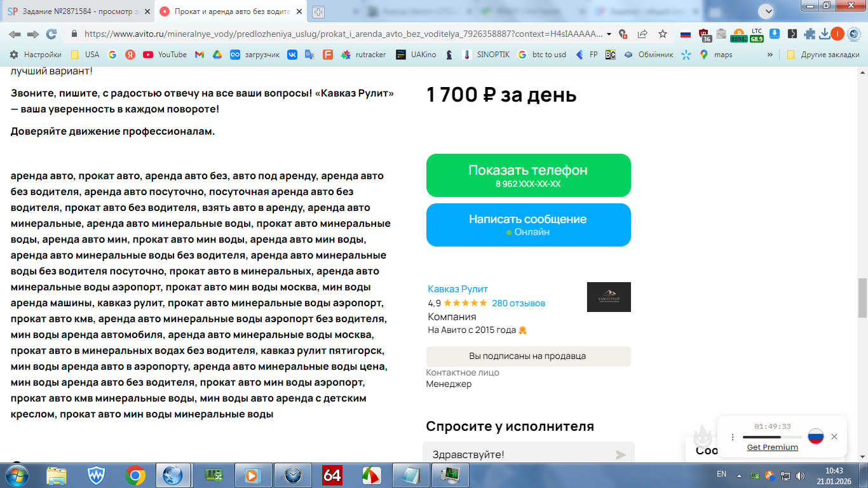Viewport: 868px width, 488px height.
Task: Show hidden system tray icons
Action: [x=739, y=475]
